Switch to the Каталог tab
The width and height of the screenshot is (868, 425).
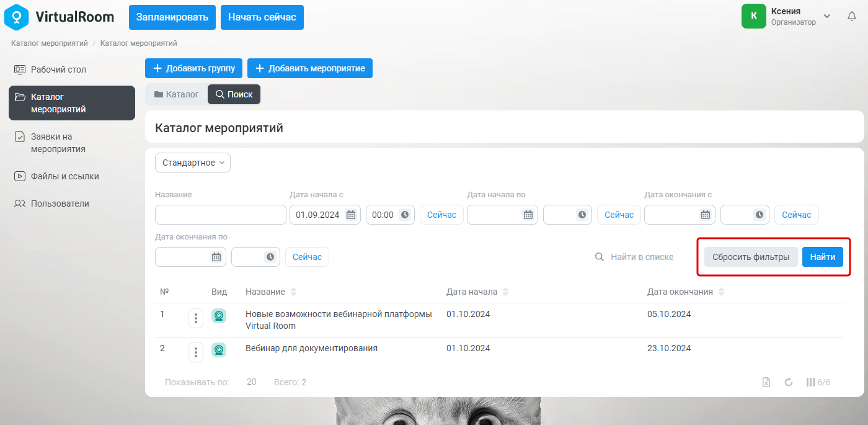click(x=177, y=94)
